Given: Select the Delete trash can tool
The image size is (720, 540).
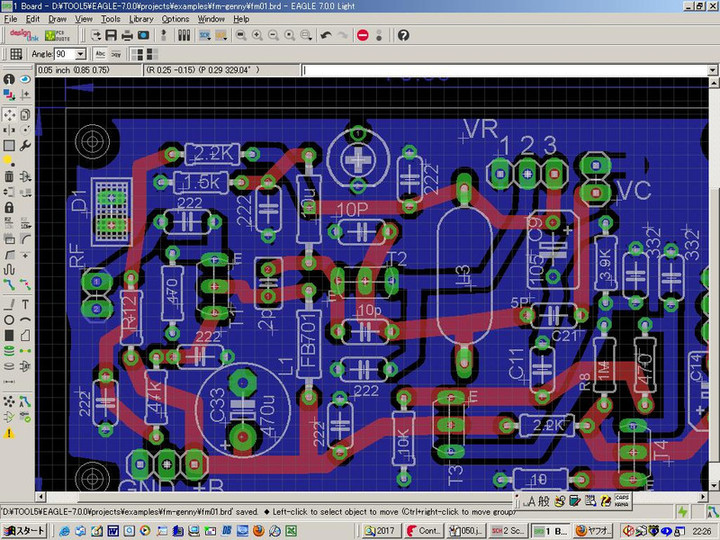Looking at the screenshot, I should point(9,177).
